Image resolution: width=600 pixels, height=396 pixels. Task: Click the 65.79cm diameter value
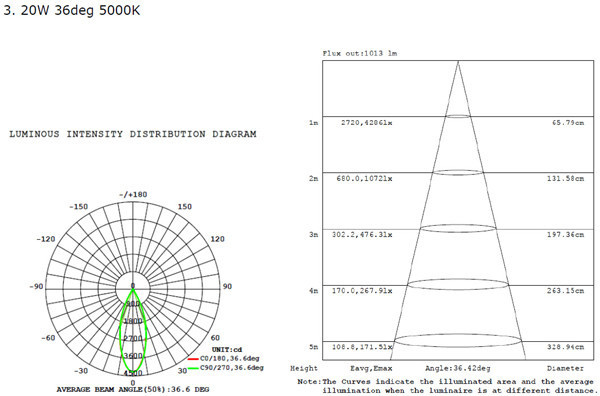(568, 123)
